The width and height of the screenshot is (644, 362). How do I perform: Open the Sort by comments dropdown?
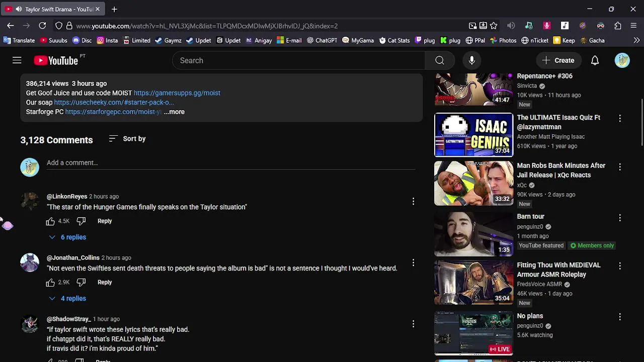pyautogui.click(x=127, y=139)
